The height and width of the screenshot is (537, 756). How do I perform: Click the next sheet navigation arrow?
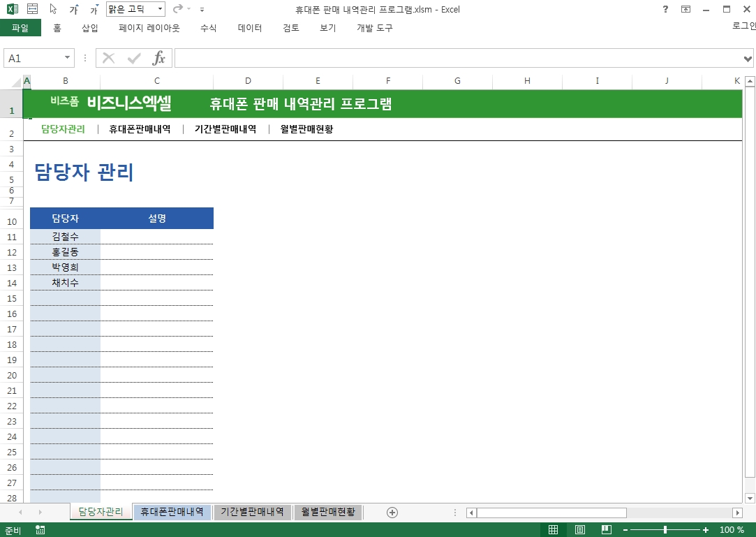40,512
